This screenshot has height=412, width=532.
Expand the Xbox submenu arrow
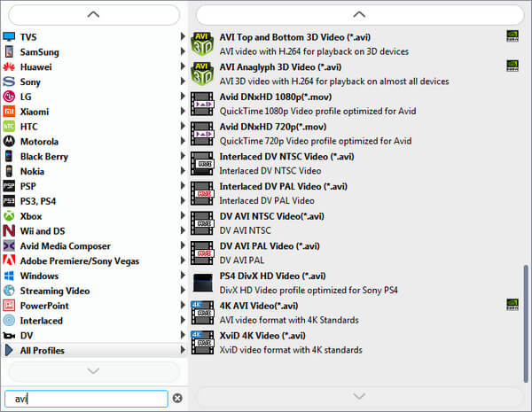click(183, 215)
